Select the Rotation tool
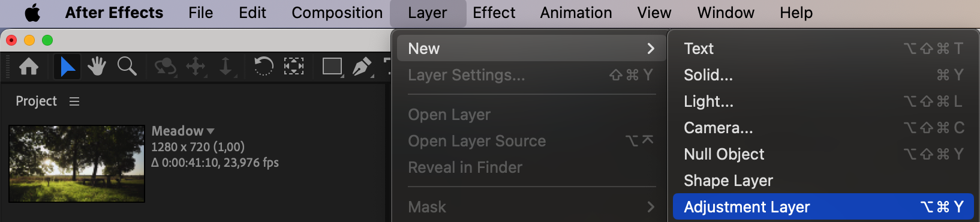980x222 pixels. tap(263, 66)
